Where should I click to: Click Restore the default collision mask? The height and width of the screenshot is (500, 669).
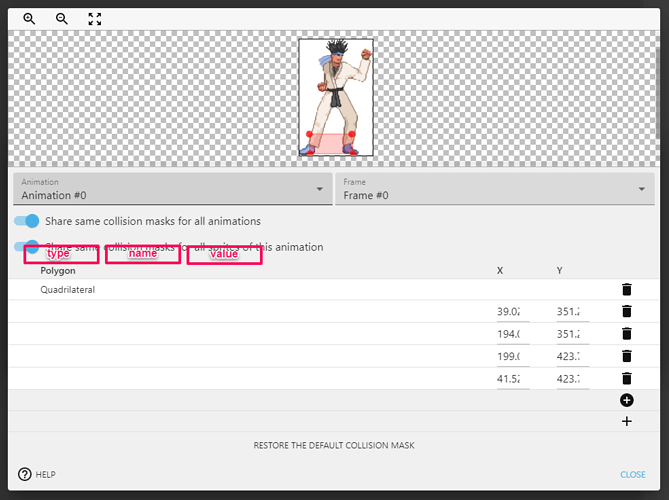tap(334, 445)
